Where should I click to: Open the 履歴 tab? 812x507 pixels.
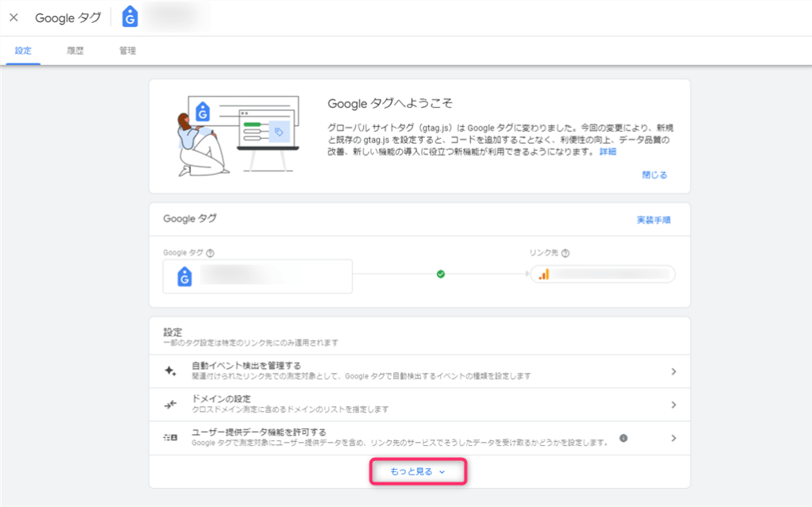click(x=75, y=51)
